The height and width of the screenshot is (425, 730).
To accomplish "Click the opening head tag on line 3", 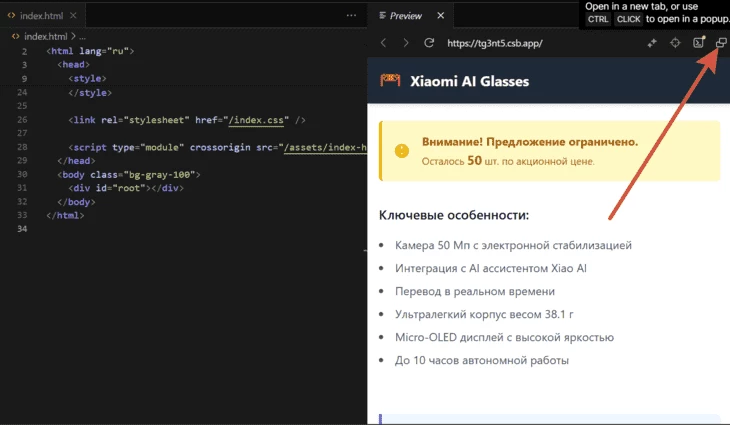I will pos(73,65).
